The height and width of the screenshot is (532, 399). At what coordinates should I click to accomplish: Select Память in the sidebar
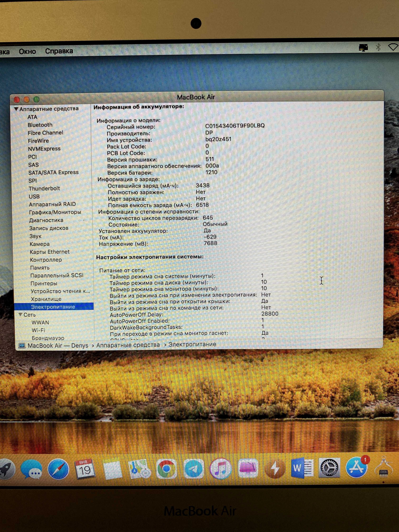pos(40,268)
